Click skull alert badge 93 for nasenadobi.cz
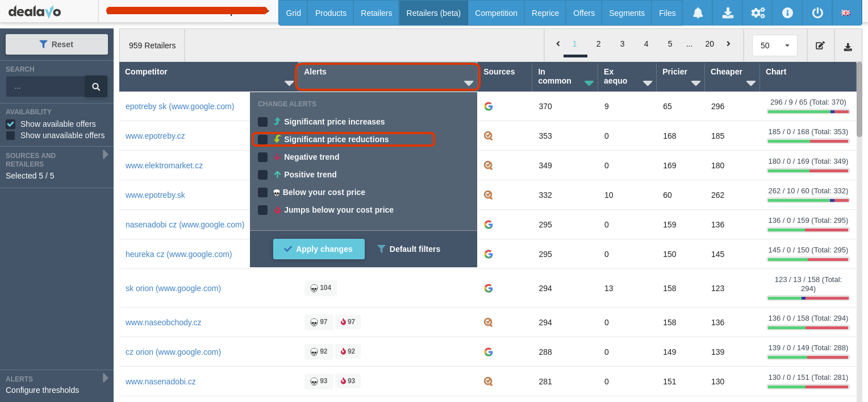The width and height of the screenshot is (868, 402). (319, 382)
